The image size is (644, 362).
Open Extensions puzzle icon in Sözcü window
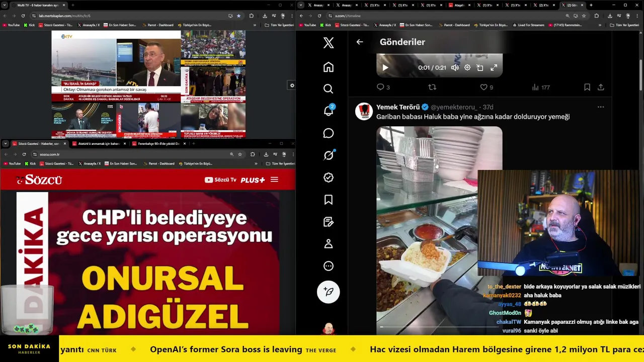[253, 154]
